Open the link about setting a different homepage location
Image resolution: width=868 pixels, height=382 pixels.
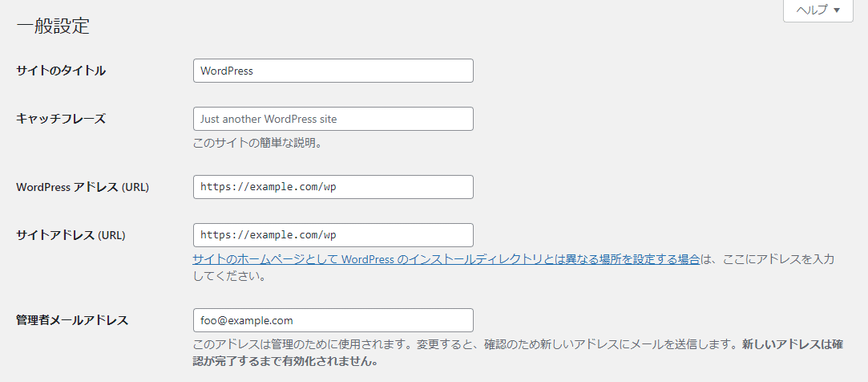446,259
